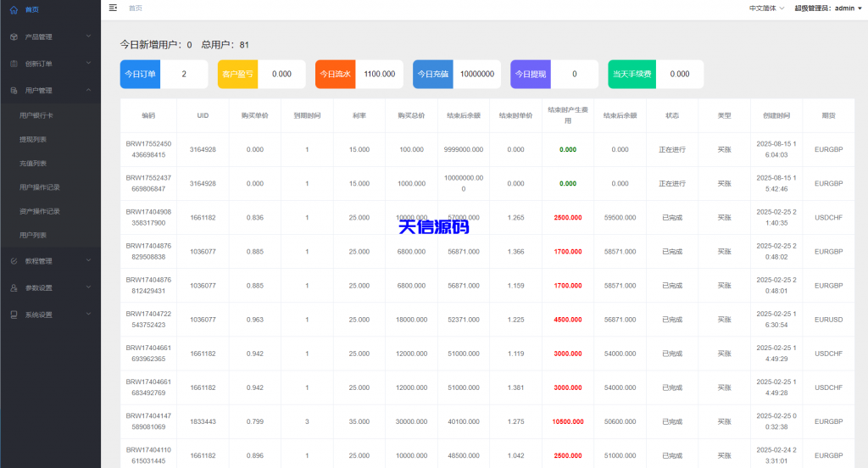The height and width of the screenshot is (468, 868).
Task: Open the 中文简体 language dropdown
Action: [766, 8]
